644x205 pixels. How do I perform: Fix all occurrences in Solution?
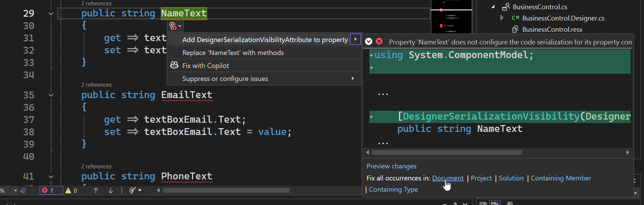tap(511, 178)
